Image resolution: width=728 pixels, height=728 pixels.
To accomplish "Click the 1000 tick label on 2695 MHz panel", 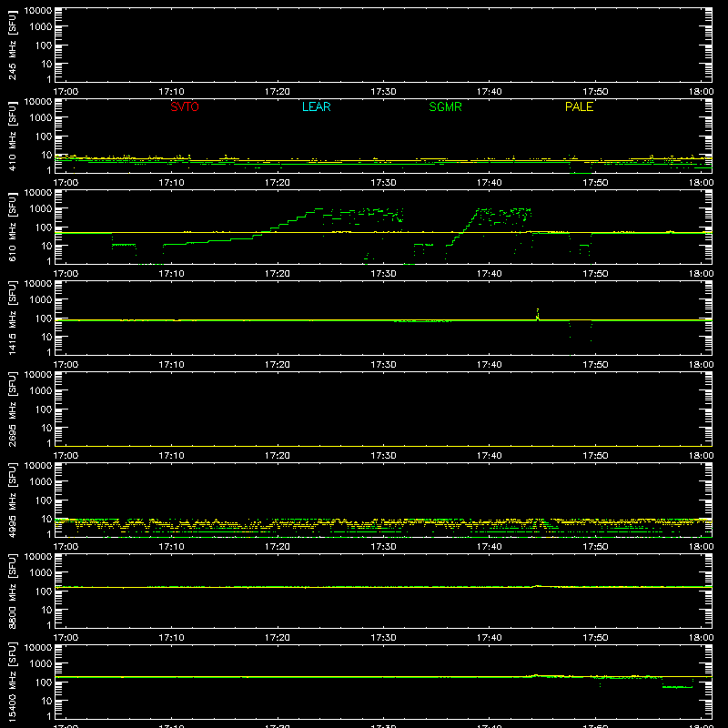I will [x=41, y=391].
